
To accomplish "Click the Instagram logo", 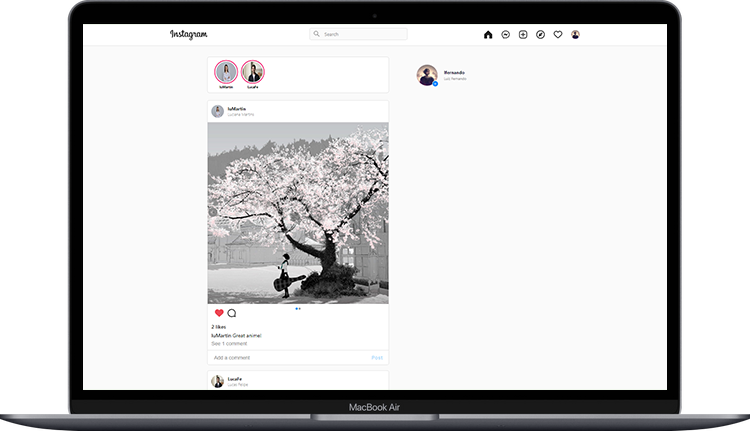I will click(x=189, y=34).
